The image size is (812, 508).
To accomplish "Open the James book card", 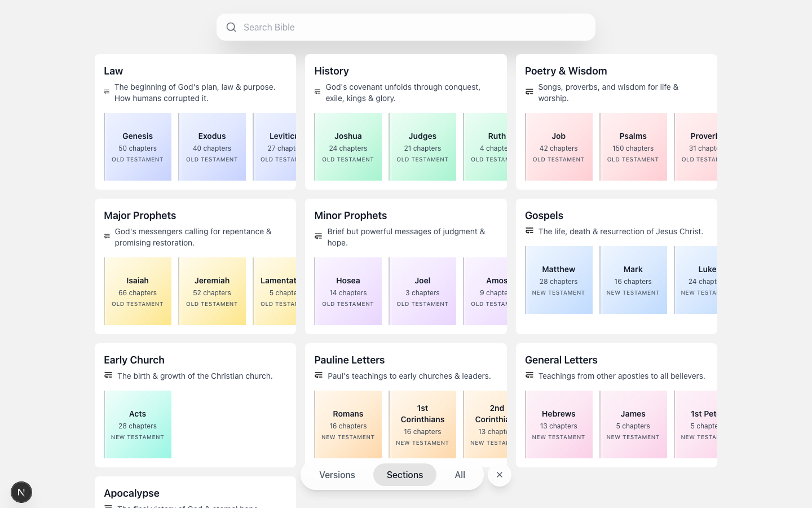I will pos(633,424).
